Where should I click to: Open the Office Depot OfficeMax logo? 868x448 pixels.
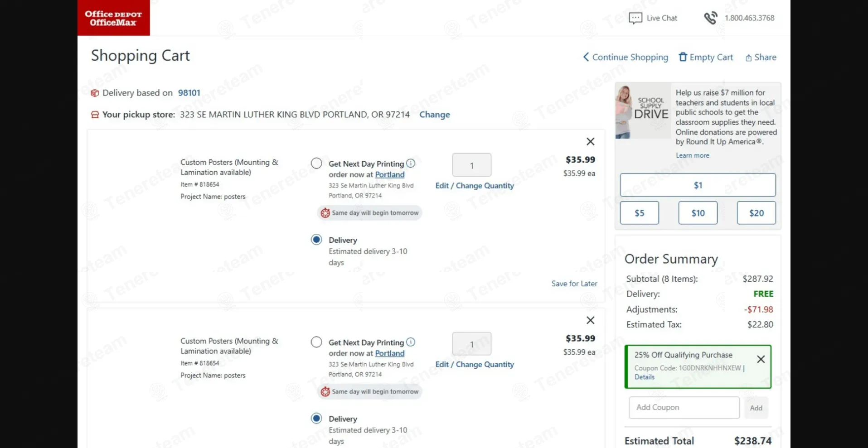click(x=113, y=18)
